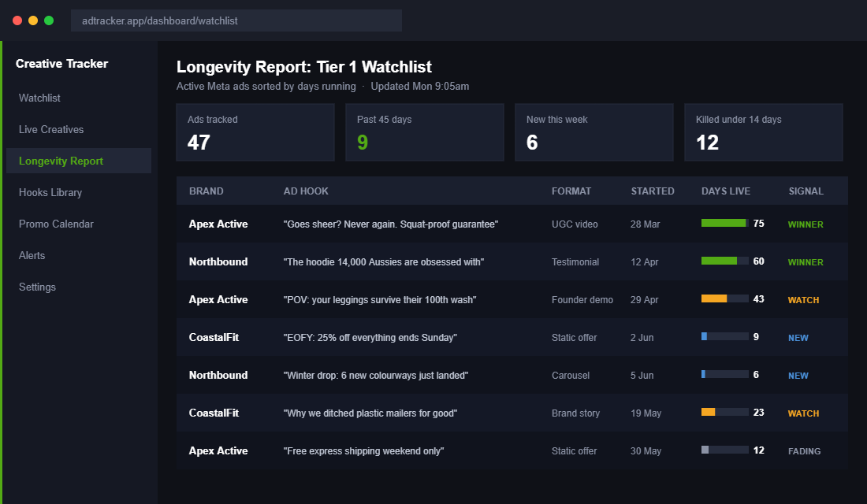Select Longevity Report sidebar item
This screenshot has height=504, width=867.
[79, 161]
